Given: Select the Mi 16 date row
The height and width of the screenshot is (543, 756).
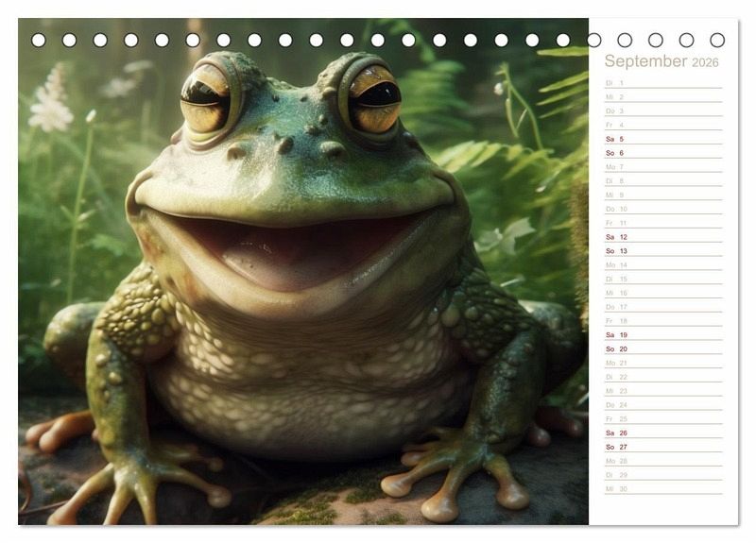Looking at the screenshot, I should tap(663, 293).
